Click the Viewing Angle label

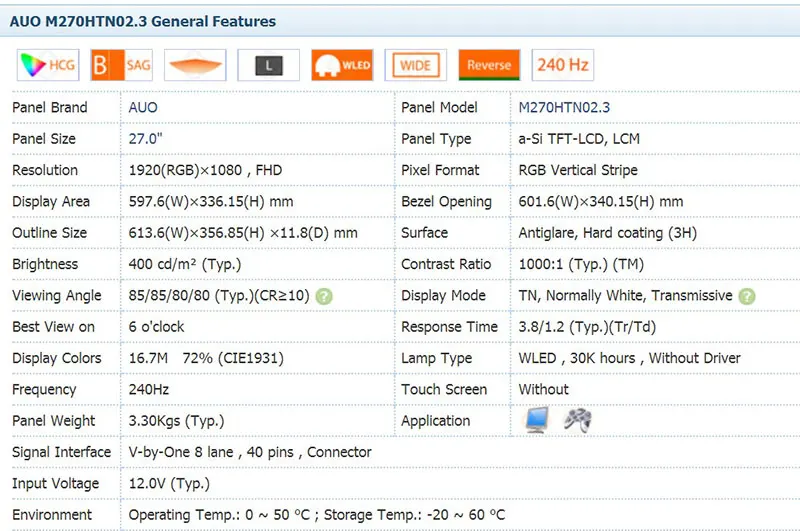57,296
